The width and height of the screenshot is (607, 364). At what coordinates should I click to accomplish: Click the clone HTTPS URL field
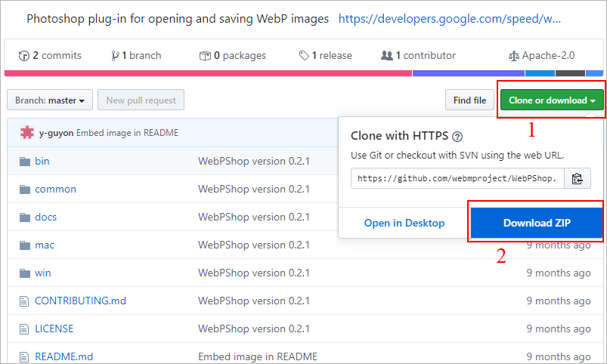(x=457, y=178)
